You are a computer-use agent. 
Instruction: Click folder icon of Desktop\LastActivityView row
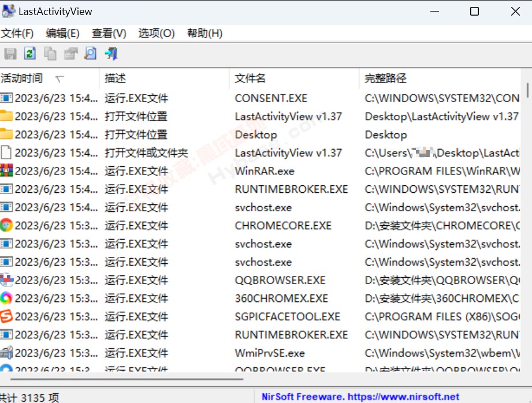click(6, 116)
